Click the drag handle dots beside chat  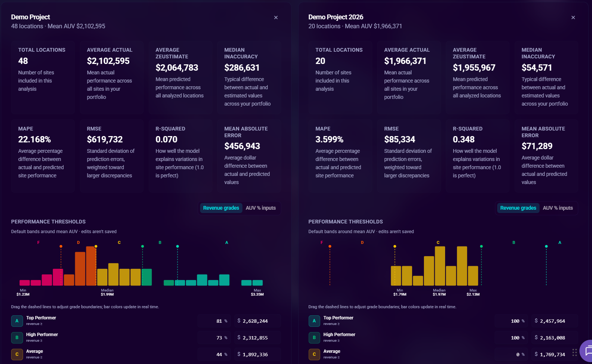coord(575,352)
